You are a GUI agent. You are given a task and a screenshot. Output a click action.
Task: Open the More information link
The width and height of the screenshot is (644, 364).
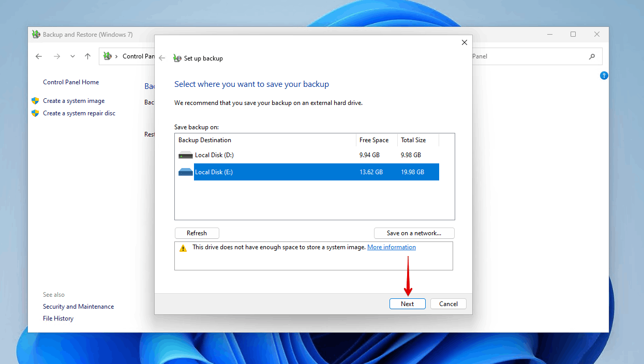click(x=391, y=247)
